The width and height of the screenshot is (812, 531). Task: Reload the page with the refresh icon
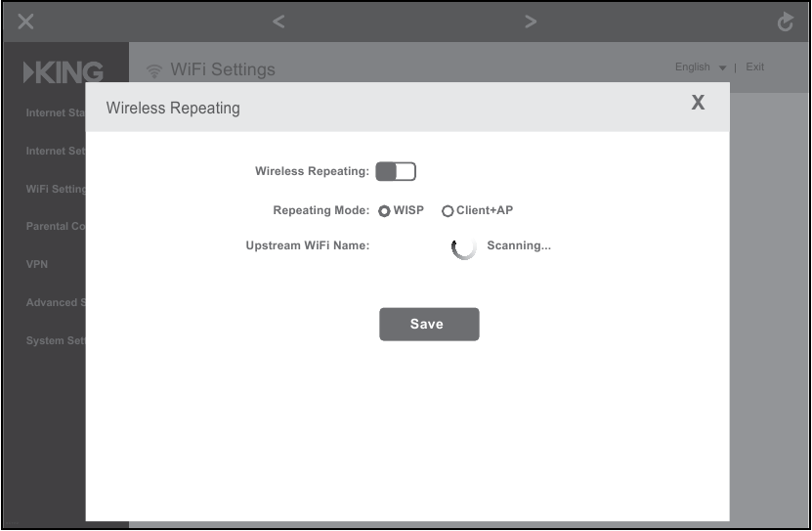pos(786,22)
